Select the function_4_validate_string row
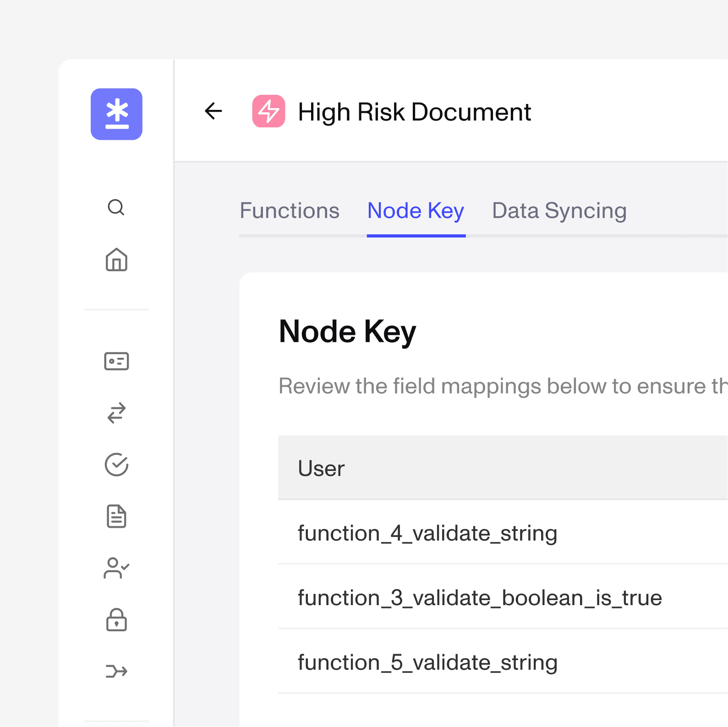The image size is (728, 727). [x=503, y=533]
